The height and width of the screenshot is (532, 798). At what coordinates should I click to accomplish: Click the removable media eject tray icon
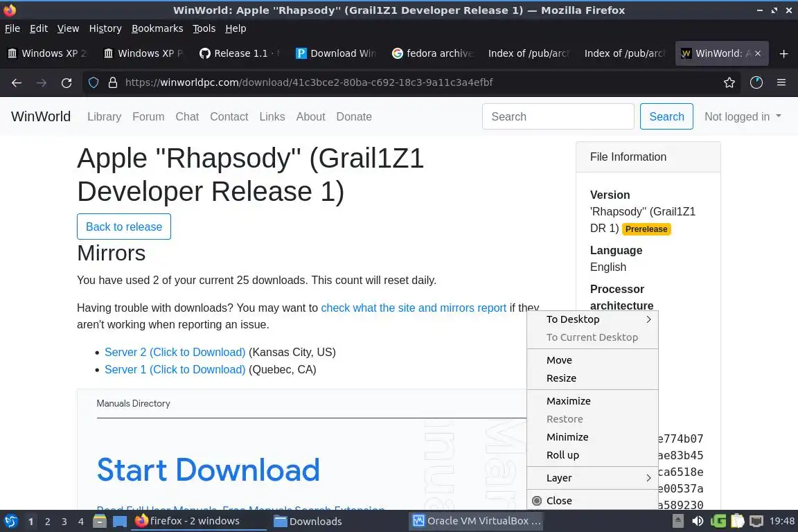(x=678, y=521)
